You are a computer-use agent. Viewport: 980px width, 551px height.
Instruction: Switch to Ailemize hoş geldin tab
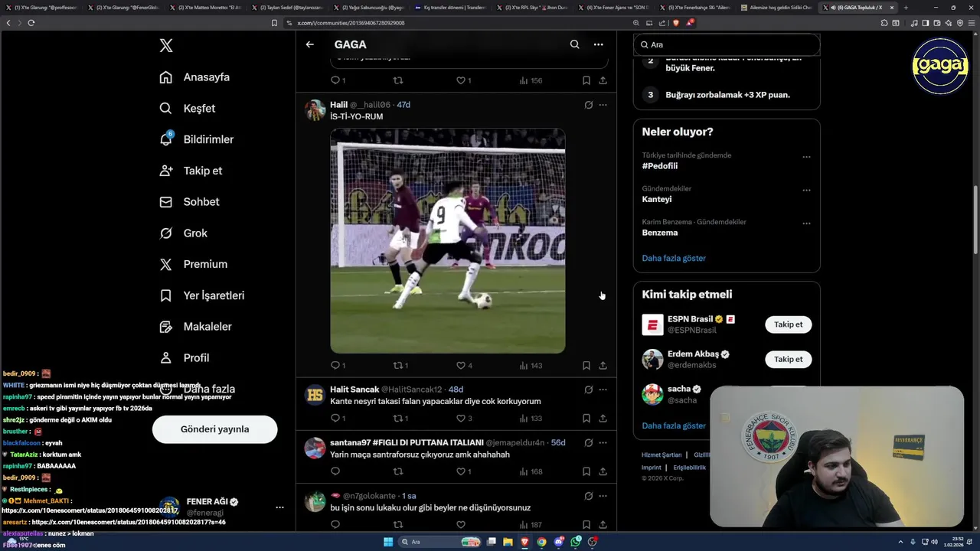(777, 8)
